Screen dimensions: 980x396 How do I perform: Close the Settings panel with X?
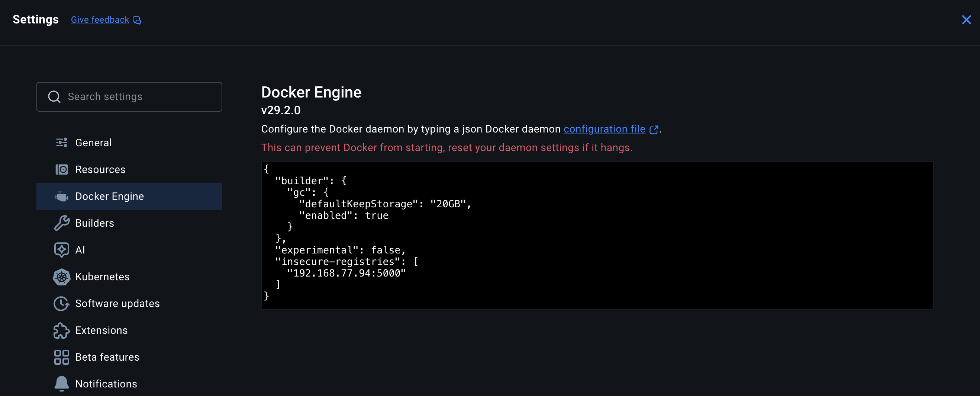pos(966,20)
